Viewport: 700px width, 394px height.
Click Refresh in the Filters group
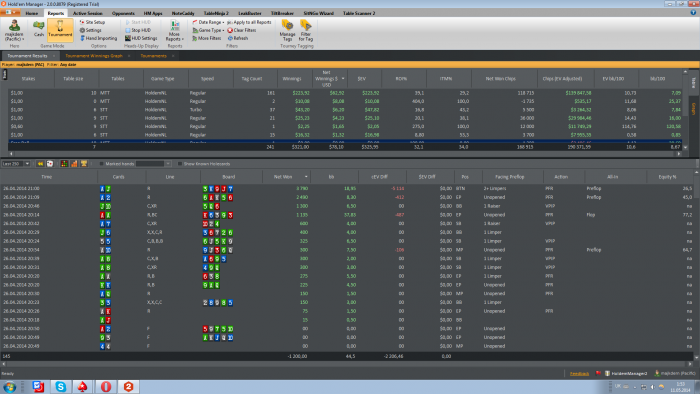[238, 38]
